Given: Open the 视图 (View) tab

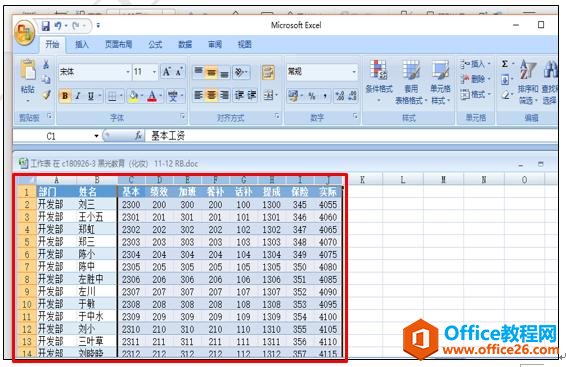Looking at the screenshot, I should (245, 44).
